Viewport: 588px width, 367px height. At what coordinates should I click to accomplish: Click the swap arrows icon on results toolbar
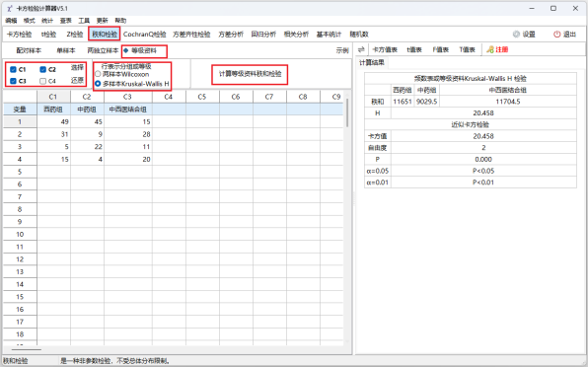tap(361, 49)
